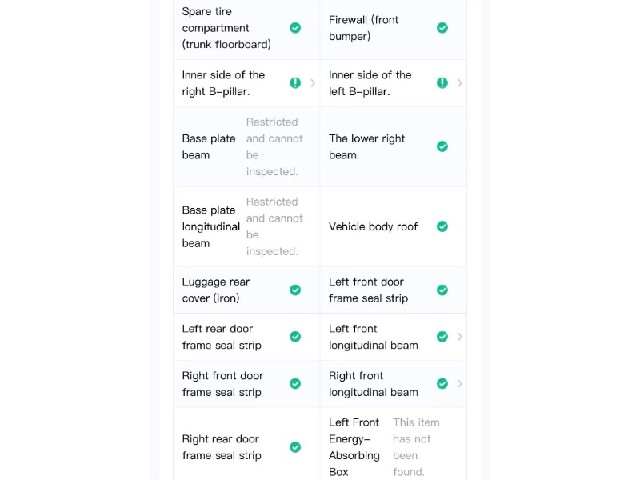Click the green check for Firewall (front bumper)

click(x=442, y=28)
